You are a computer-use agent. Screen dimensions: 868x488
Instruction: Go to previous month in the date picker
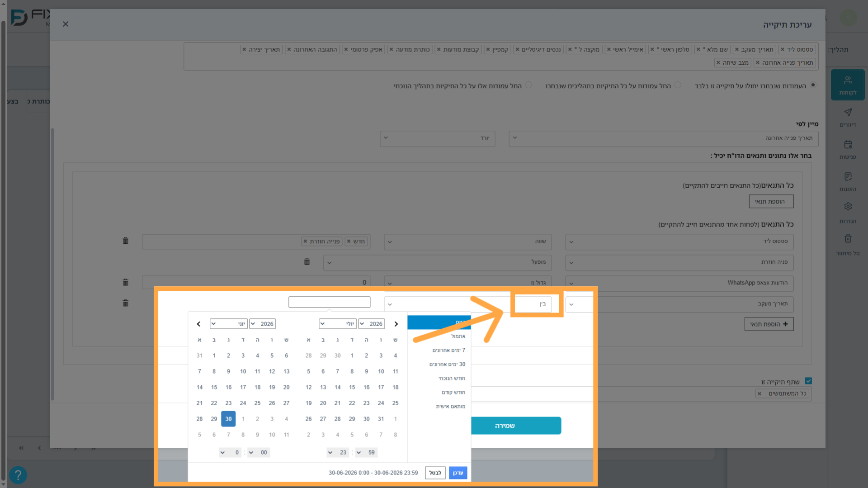(x=198, y=324)
